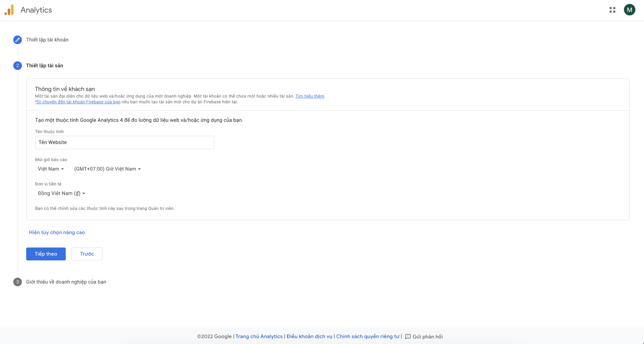Open the GMT+07:00 timezone dropdown

click(x=107, y=169)
